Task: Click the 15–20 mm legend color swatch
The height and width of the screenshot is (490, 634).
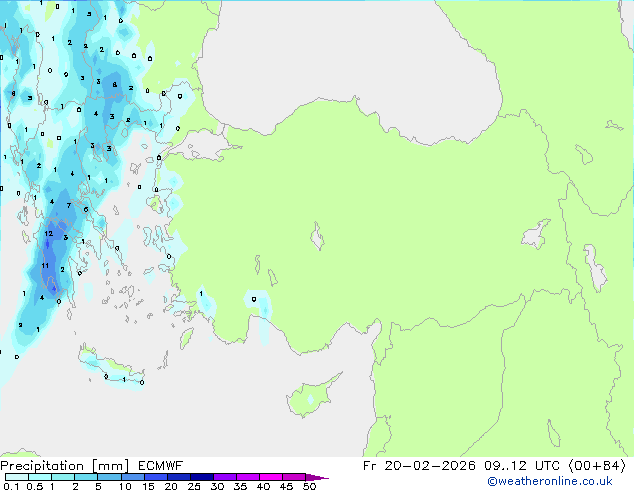Action: click(x=156, y=477)
